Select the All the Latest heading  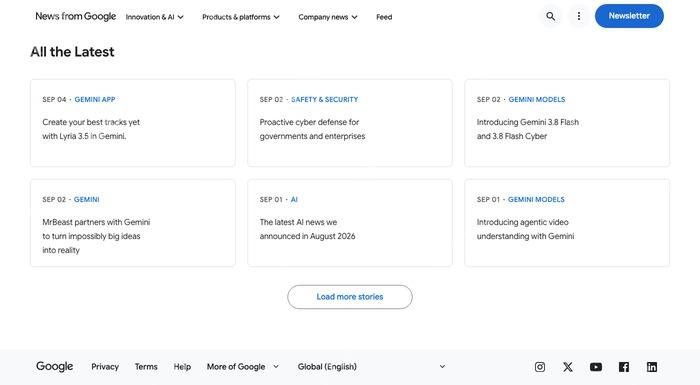[72, 52]
